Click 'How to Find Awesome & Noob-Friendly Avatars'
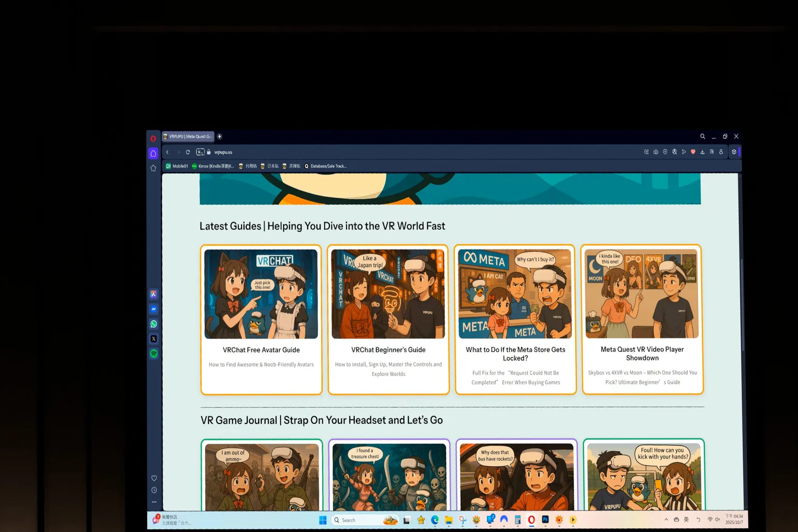The height and width of the screenshot is (532, 798). [x=261, y=365]
